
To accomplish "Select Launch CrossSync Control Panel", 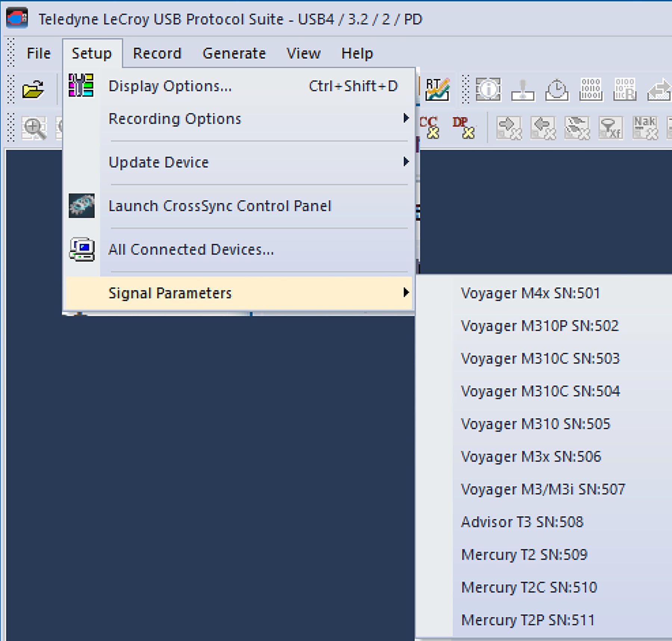I will [239, 206].
